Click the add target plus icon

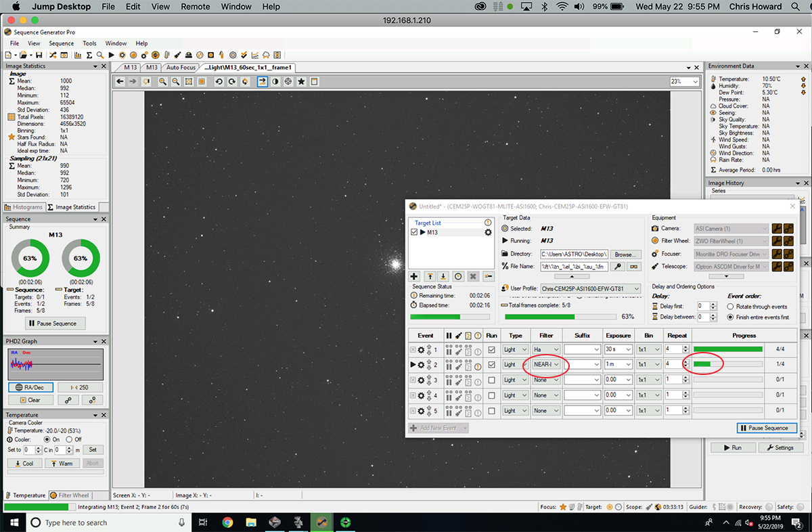coord(415,276)
